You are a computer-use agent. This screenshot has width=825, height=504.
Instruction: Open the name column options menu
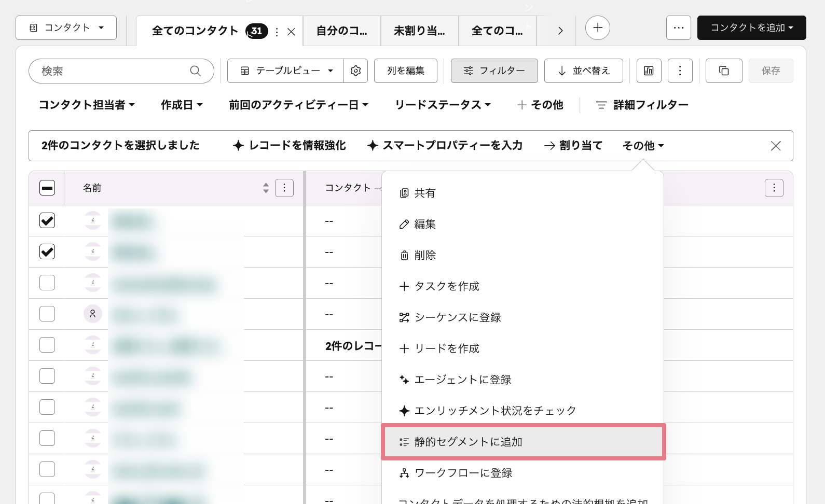284,188
